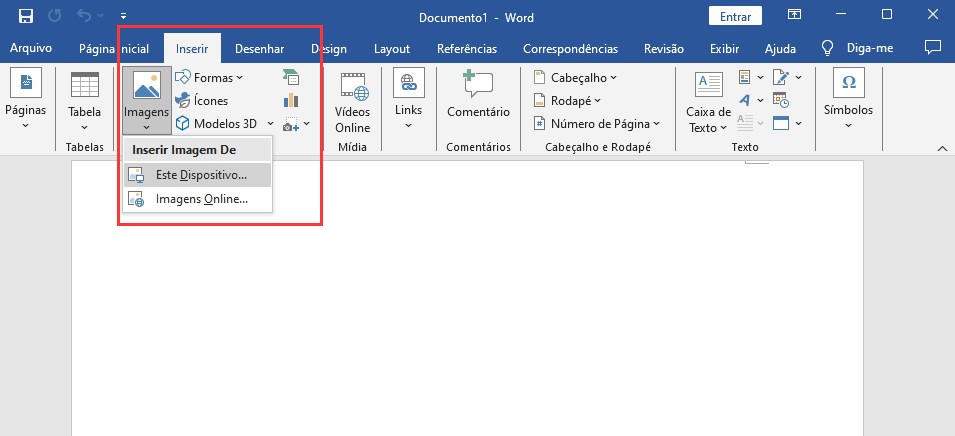Open Customize Quick Access Toolbar arrow
Image resolution: width=955 pixels, height=436 pixels.
124,16
